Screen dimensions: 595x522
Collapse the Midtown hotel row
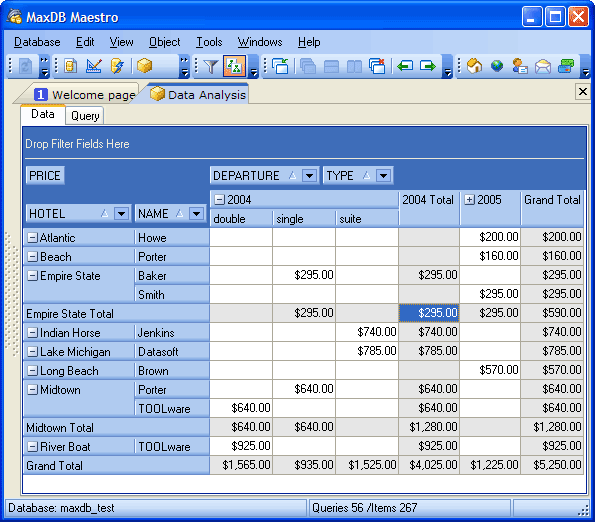pos(33,390)
